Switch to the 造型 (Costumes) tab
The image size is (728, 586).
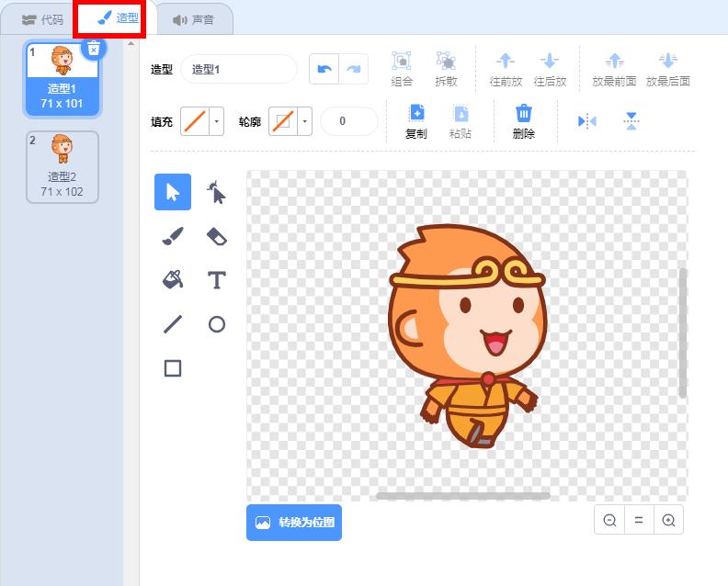click(x=118, y=18)
